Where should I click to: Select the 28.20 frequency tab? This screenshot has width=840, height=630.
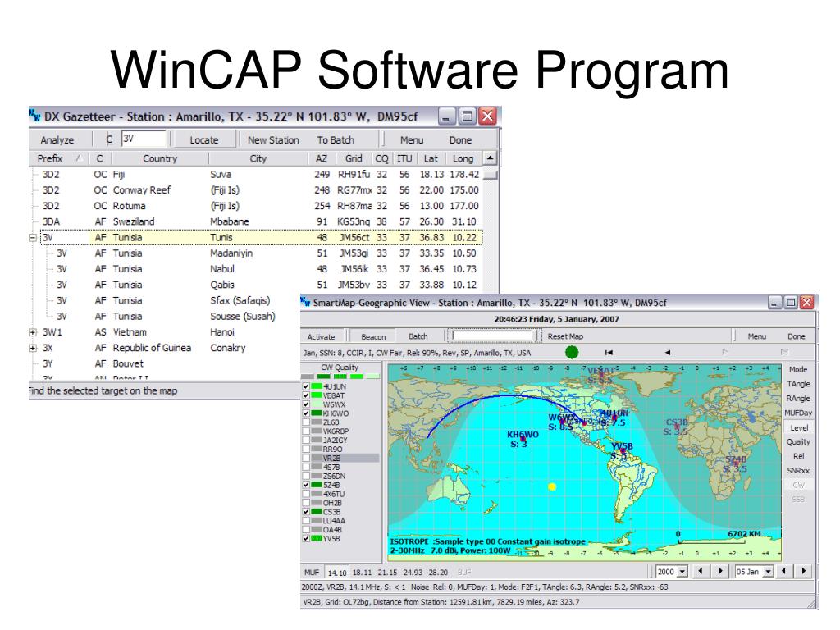coord(438,572)
